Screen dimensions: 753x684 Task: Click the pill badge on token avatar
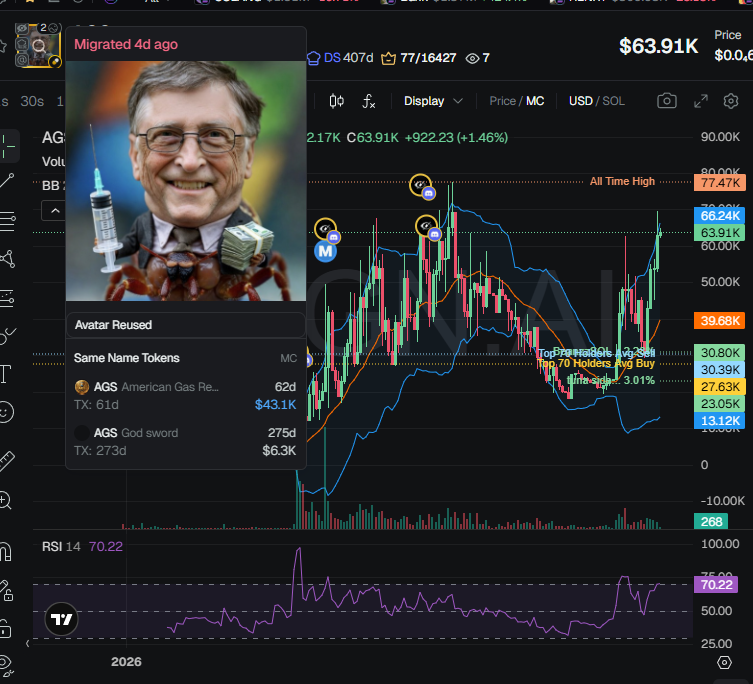(x=55, y=61)
